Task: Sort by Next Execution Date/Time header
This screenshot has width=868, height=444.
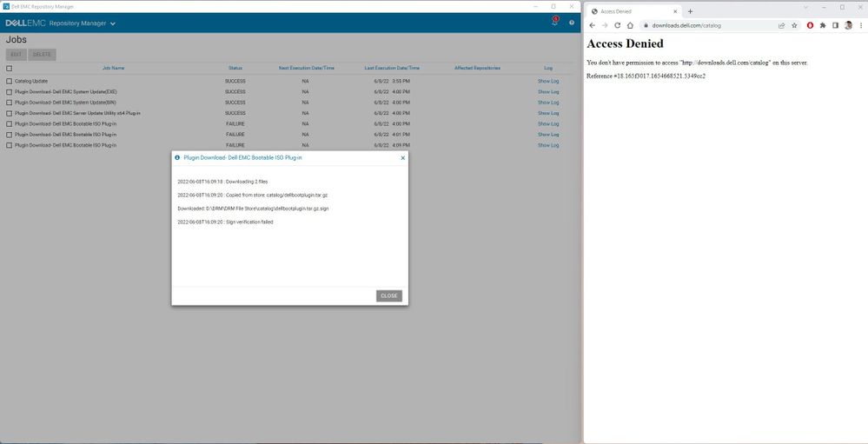Action: pyautogui.click(x=306, y=68)
